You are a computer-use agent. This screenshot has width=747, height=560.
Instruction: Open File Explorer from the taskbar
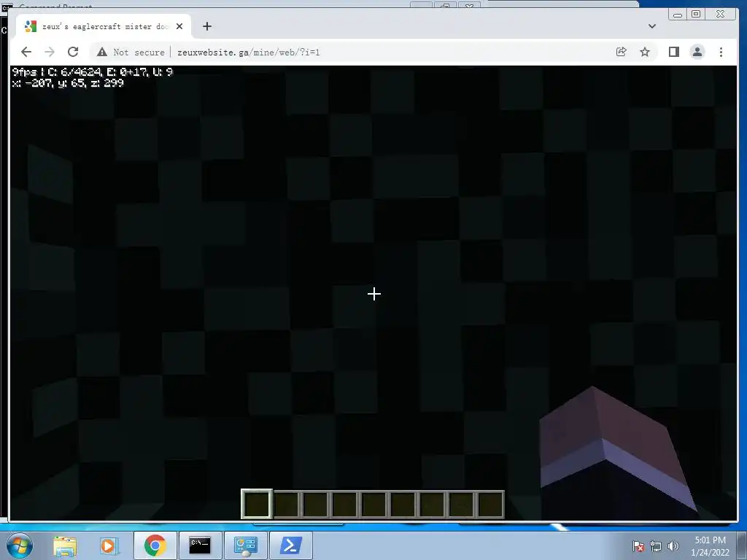tap(65, 545)
